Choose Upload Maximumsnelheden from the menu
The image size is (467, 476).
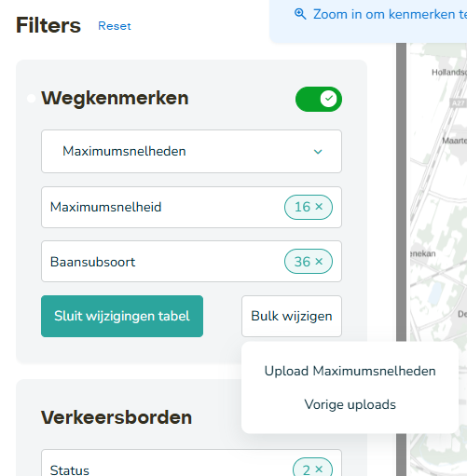(x=350, y=371)
